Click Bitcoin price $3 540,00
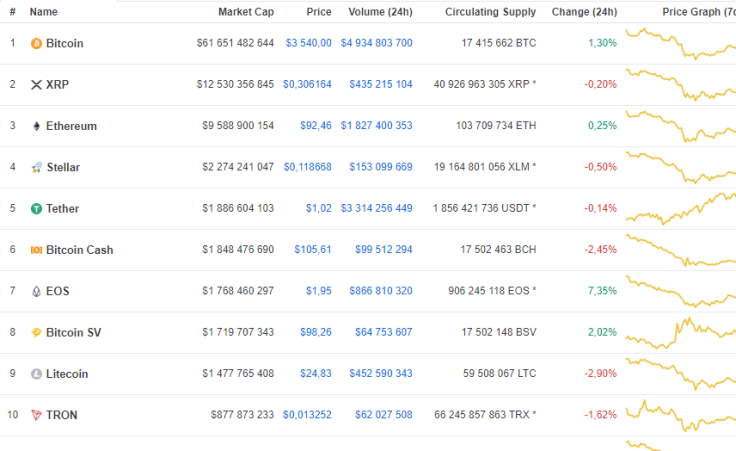736x451 pixels. 308,43
